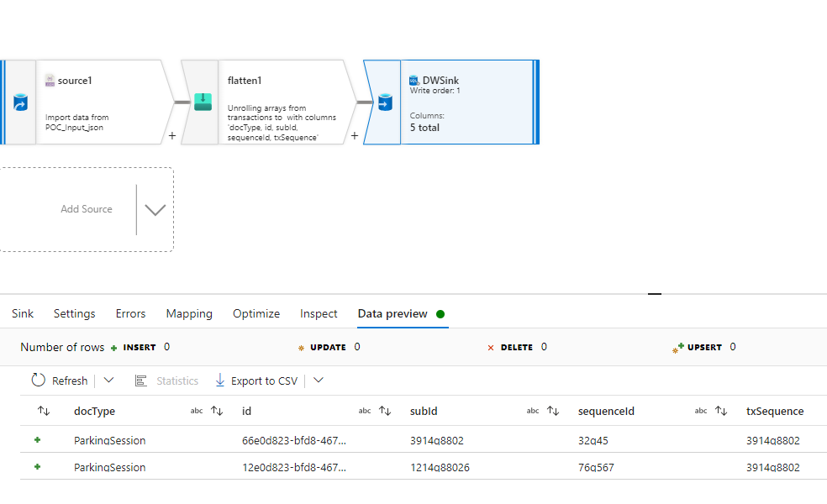Collapse panel using the top handle bar
The width and height of the screenshot is (827, 504).
[x=655, y=294]
